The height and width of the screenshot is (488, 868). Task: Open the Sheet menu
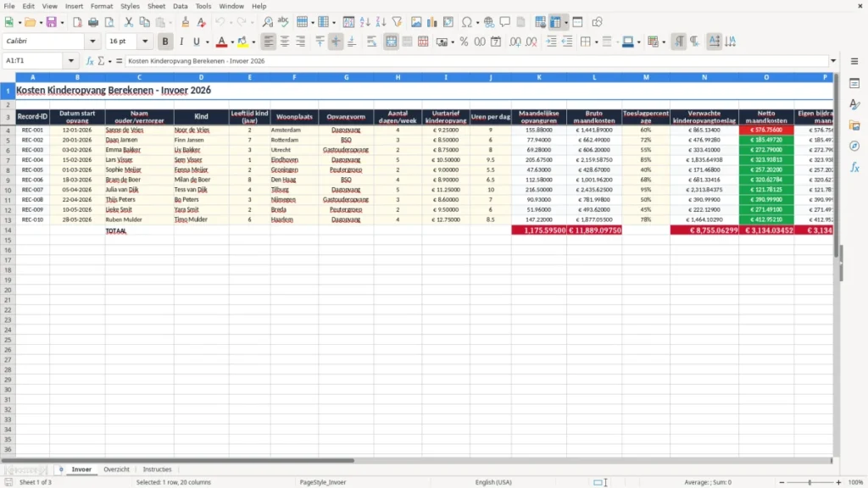(x=156, y=6)
